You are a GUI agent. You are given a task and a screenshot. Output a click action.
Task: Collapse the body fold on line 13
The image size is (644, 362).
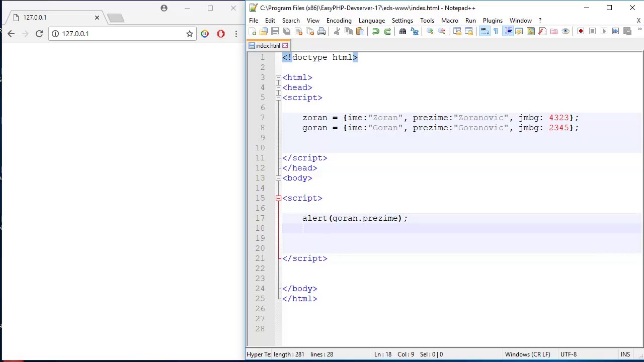pyautogui.click(x=278, y=178)
